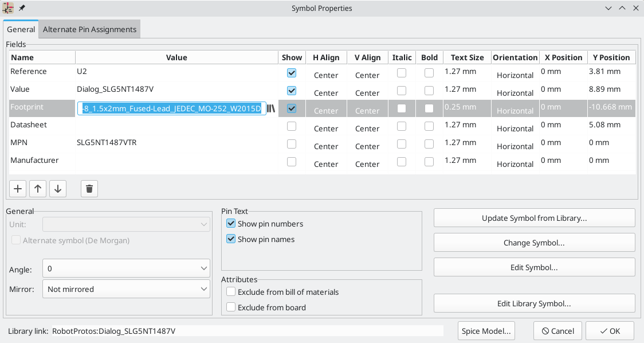Enable Show for the Datasheet field
644x343 pixels.
coord(291,127)
